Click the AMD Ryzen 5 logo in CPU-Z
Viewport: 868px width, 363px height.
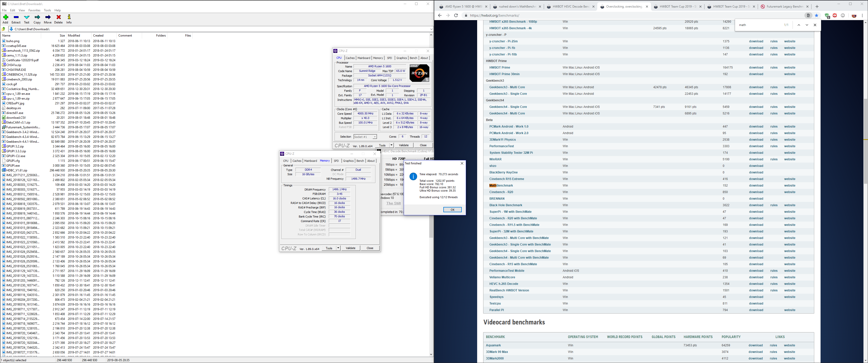[419, 73]
